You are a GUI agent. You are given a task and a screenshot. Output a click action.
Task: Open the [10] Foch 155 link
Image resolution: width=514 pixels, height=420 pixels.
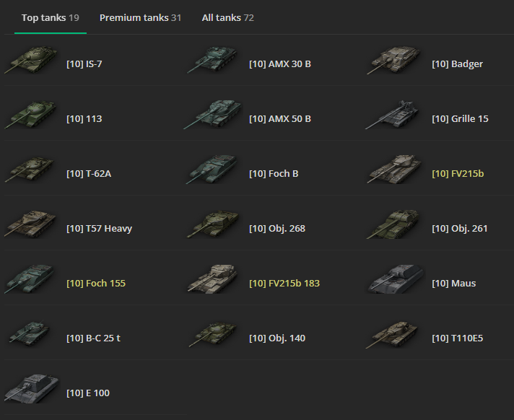(96, 284)
